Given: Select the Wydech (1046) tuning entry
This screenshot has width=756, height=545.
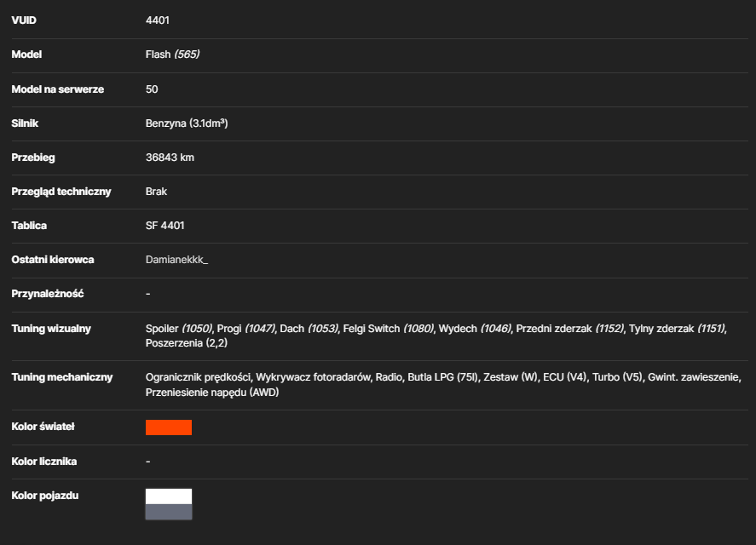Looking at the screenshot, I should pos(475,329).
